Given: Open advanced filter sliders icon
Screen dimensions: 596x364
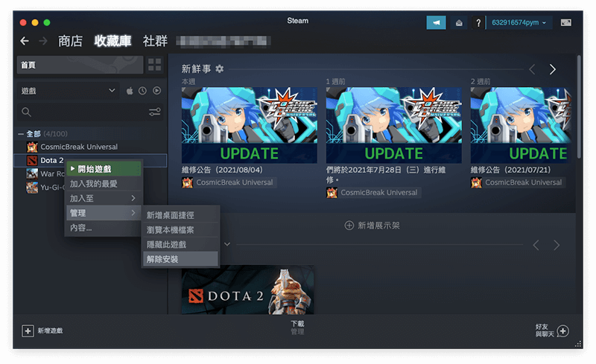Looking at the screenshot, I should (x=154, y=112).
